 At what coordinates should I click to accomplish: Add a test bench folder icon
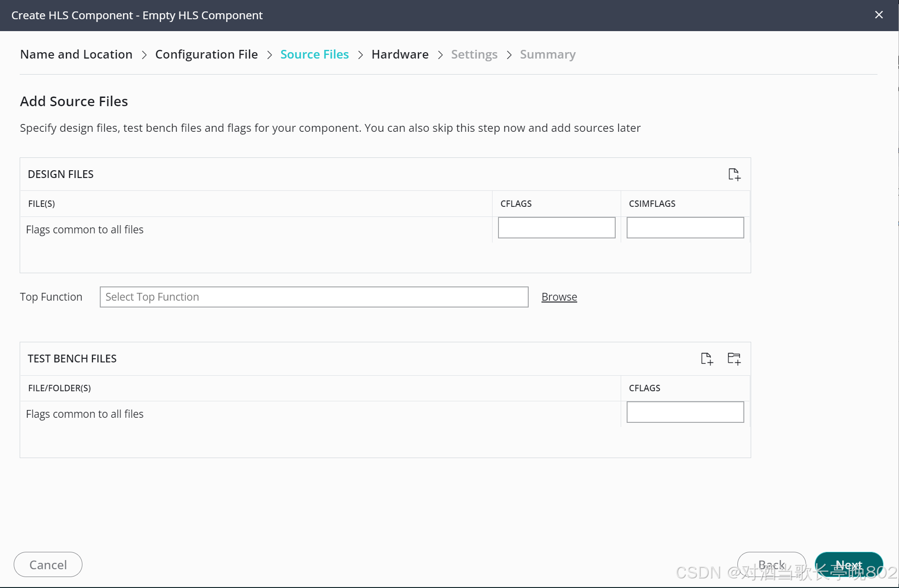[x=734, y=359]
